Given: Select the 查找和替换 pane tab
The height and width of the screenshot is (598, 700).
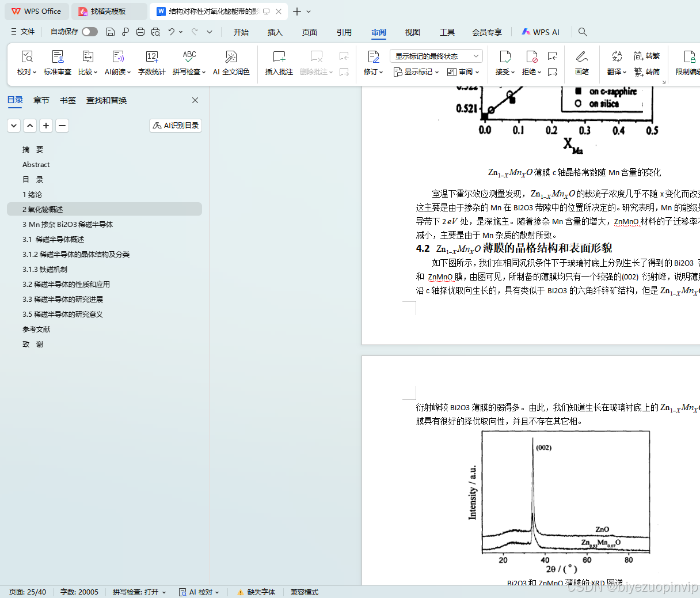Looking at the screenshot, I should coord(106,100).
